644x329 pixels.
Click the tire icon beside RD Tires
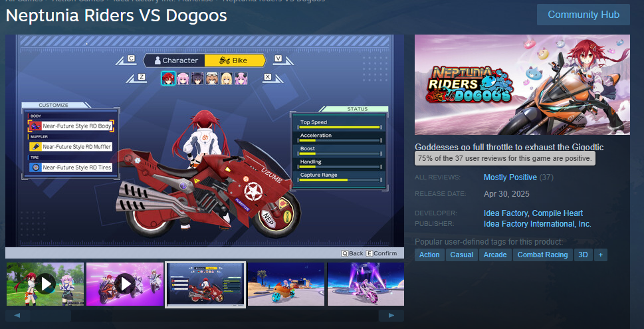(35, 167)
